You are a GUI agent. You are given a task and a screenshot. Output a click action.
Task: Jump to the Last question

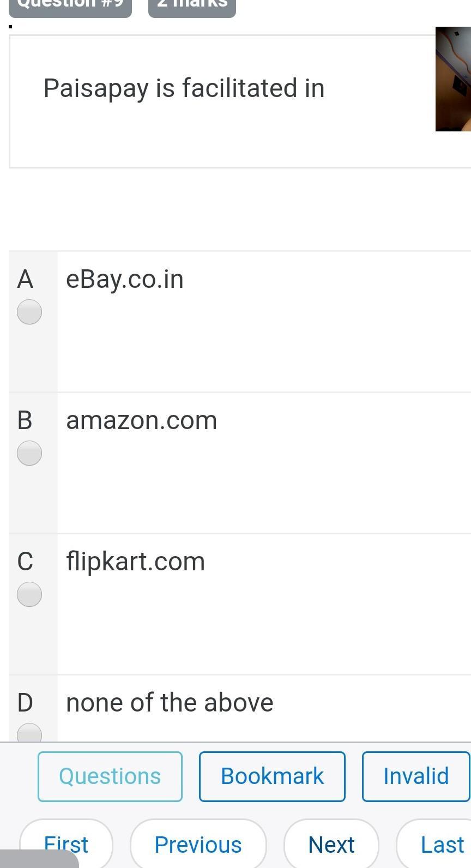[x=442, y=845]
